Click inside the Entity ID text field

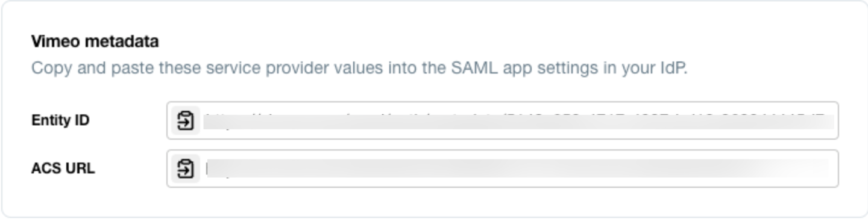(503, 120)
